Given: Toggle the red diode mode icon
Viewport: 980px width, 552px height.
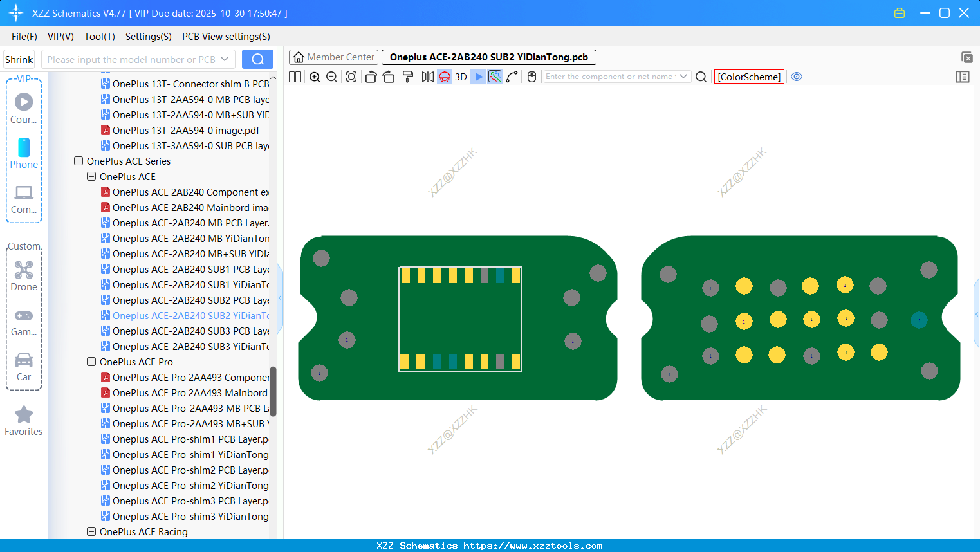Looking at the screenshot, I should [445, 77].
